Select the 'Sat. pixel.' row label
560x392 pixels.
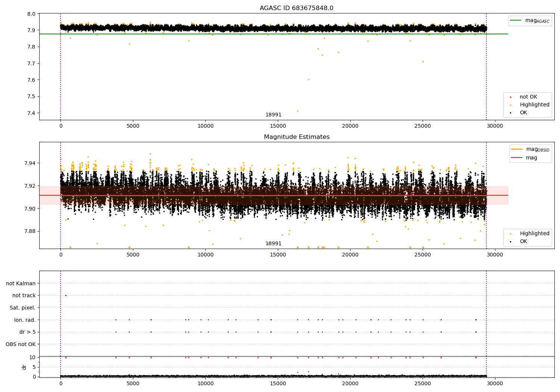pyautogui.click(x=23, y=308)
